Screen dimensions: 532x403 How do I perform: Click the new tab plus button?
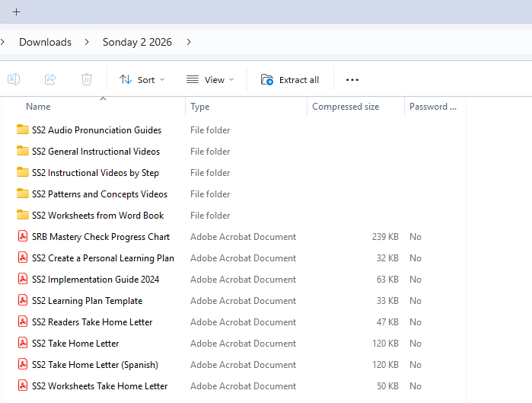pos(16,11)
